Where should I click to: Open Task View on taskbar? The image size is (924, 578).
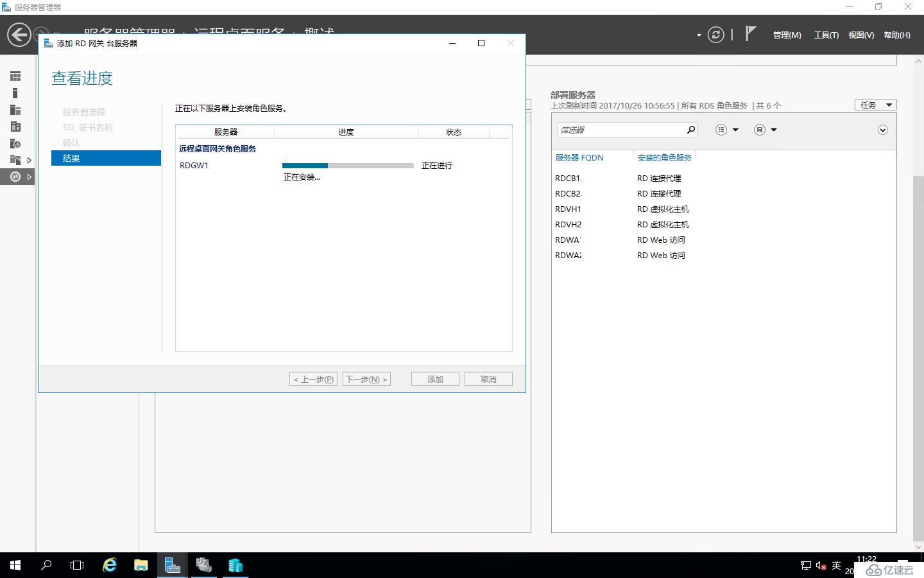[77, 565]
